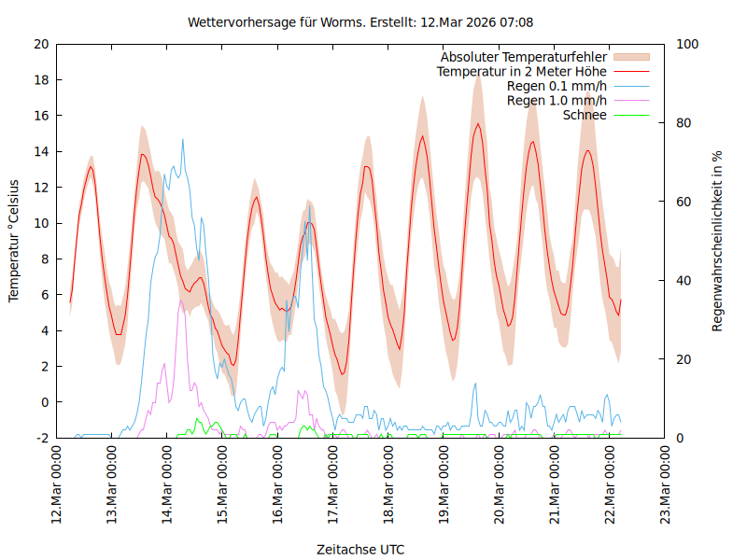Click the '12.Mar 00:00' time axis tick
The width and height of the screenshot is (747, 560).
pos(57,485)
